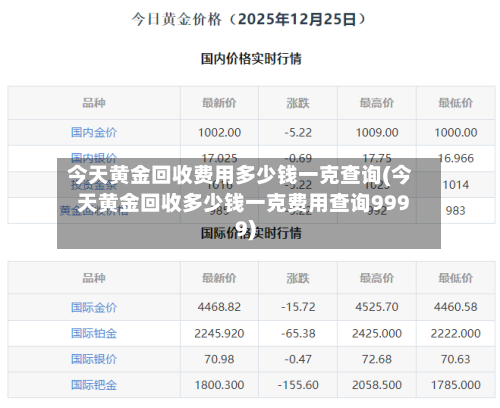500x408 pixels.
Task: Select the 1000.00 low price cell
Action: pyautogui.click(x=456, y=133)
